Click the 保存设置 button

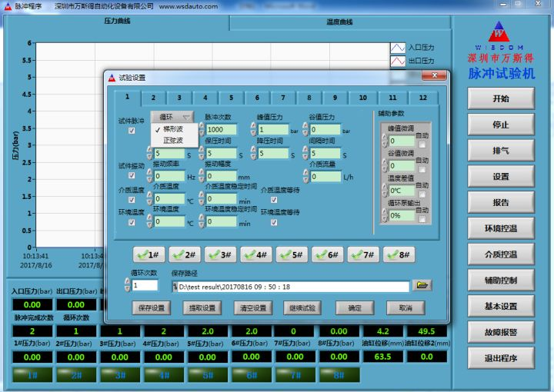[152, 308]
